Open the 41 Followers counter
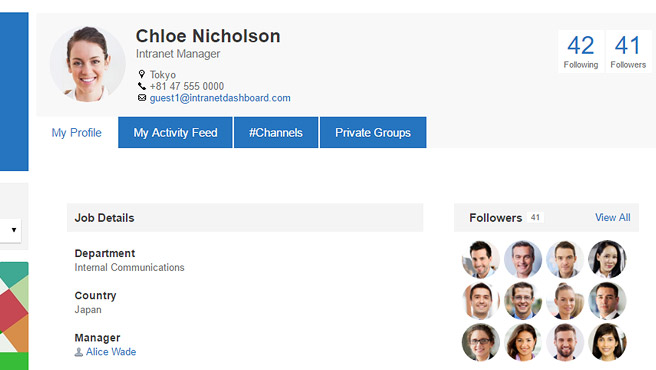The width and height of the screenshot is (656, 370). tap(628, 51)
